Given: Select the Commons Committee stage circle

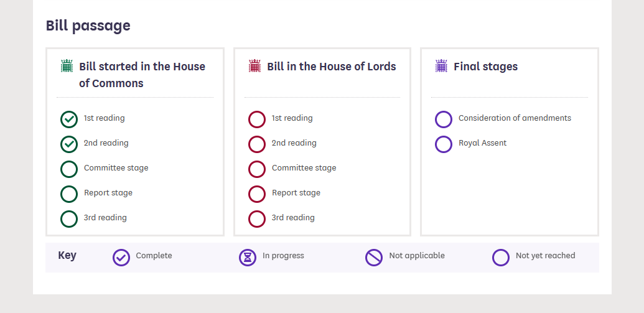Looking at the screenshot, I should tap(69, 169).
